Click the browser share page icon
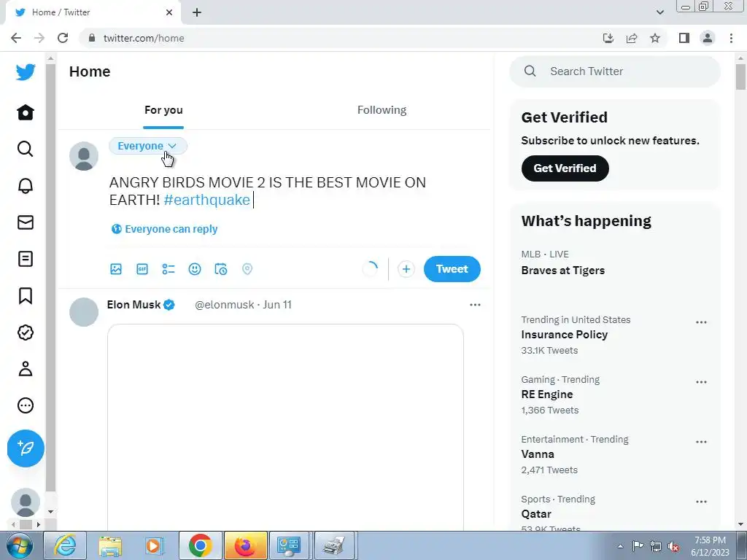Screen dimensions: 747x560 (632, 38)
